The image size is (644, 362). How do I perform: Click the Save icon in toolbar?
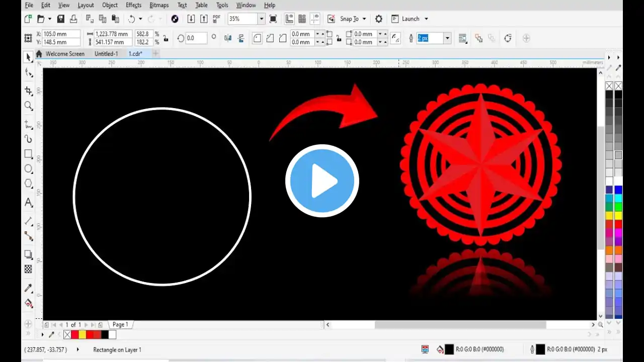point(60,19)
